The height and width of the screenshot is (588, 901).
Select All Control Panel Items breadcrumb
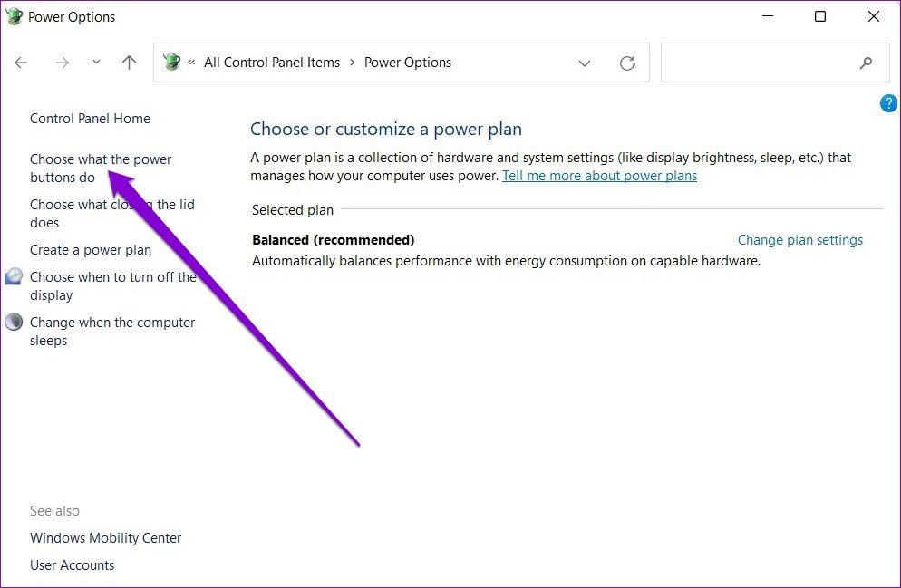(x=272, y=63)
